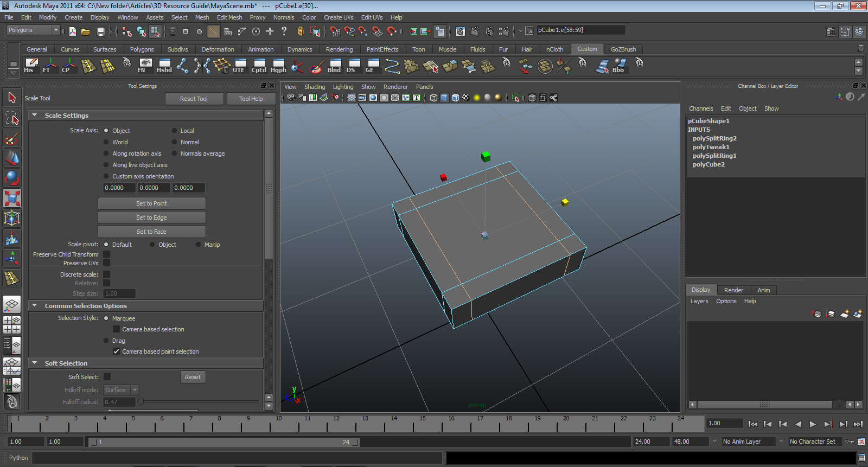Select the Paint Selection tool in toolbox
868x467 pixels.
coord(12,138)
